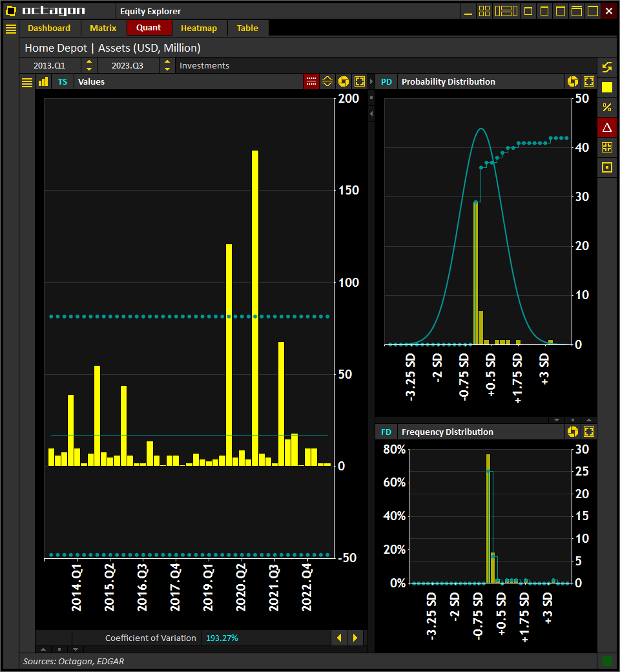The height and width of the screenshot is (672, 620).
Task: Click the small square splitter handle above arrow
Action: 371,98
